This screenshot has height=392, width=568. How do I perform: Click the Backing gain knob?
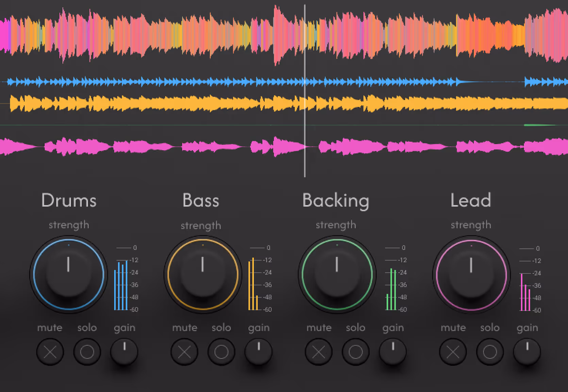click(x=393, y=352)
